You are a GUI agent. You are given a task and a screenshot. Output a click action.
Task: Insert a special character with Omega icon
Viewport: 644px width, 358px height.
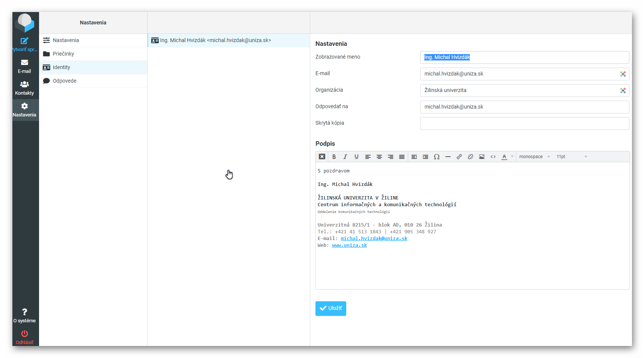(x=436, y=157)
